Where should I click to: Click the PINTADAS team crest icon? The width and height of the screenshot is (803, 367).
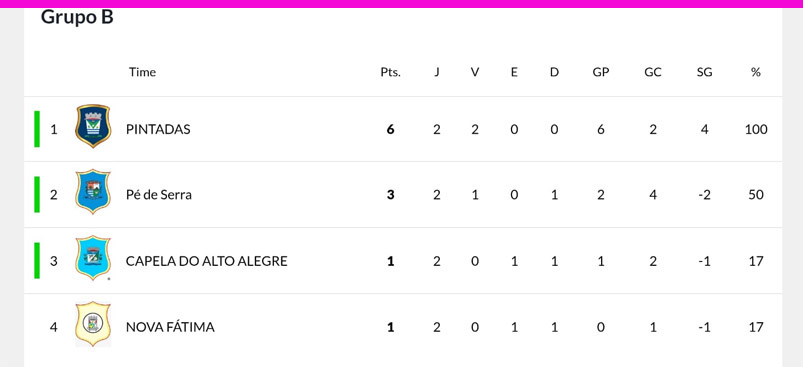(93, 126)
